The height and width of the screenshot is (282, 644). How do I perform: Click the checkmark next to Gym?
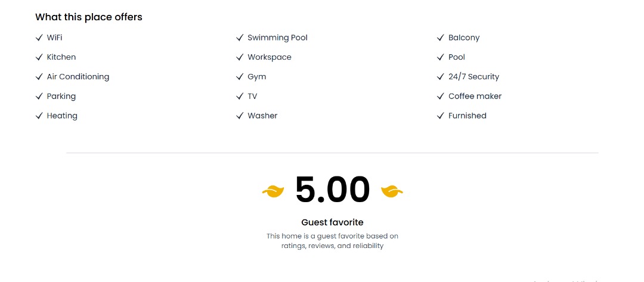[240, 77]
